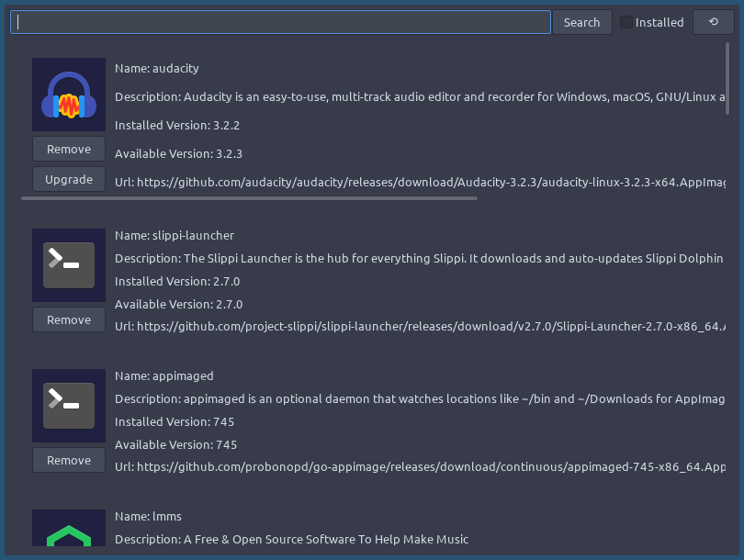Click the go-appimage download Url
Viewport: 744px width, 560px height.
420,466
